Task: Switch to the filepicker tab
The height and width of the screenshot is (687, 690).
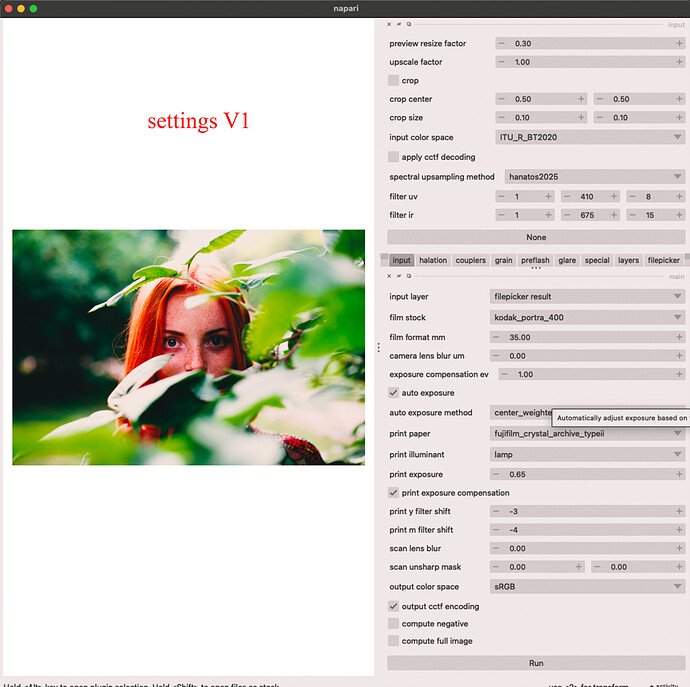Action: (664, 260)
